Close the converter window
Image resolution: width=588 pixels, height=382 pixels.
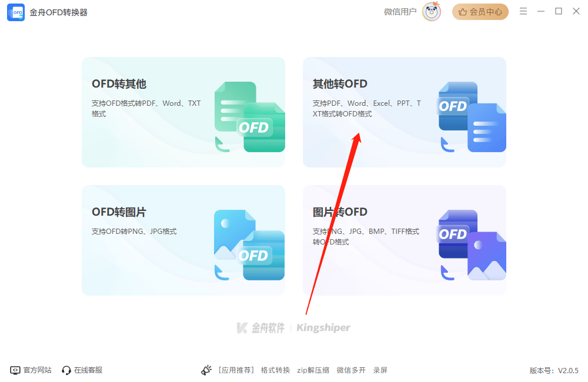576,11
